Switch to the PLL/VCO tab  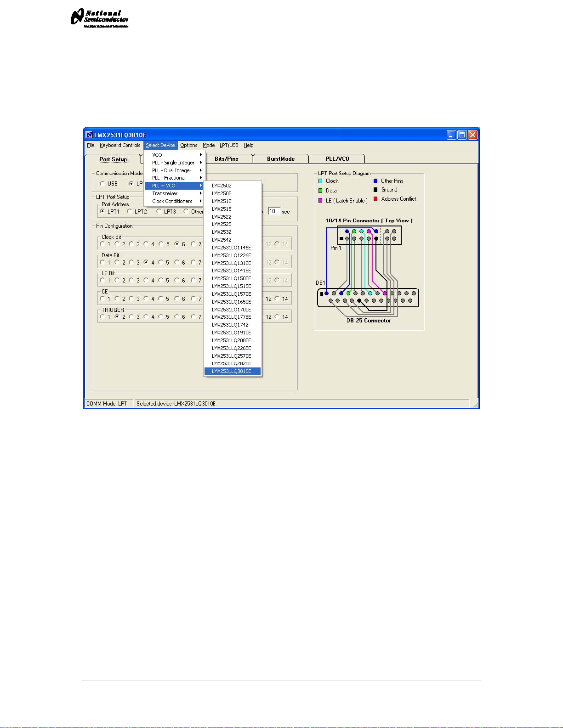click(337, 159)
